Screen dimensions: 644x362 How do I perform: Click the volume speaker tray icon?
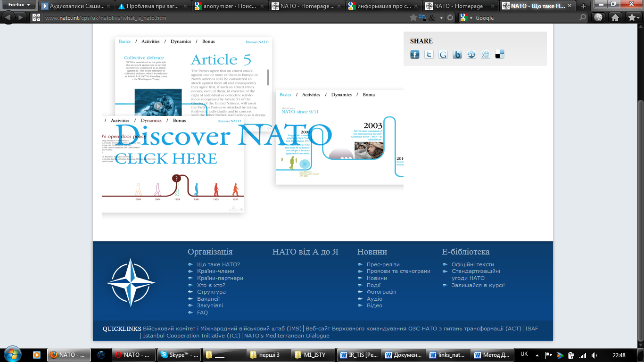click(x=594, y=355)
